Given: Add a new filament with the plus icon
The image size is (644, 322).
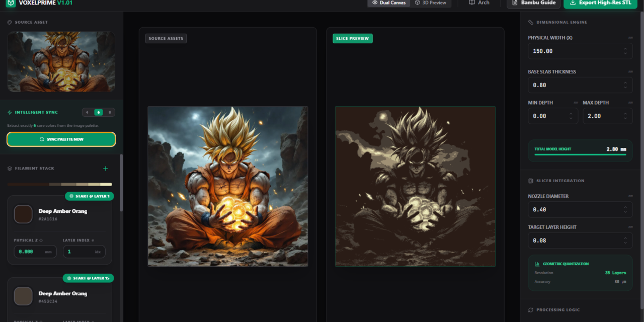Looking at the screenshot, I should (106, 169).
